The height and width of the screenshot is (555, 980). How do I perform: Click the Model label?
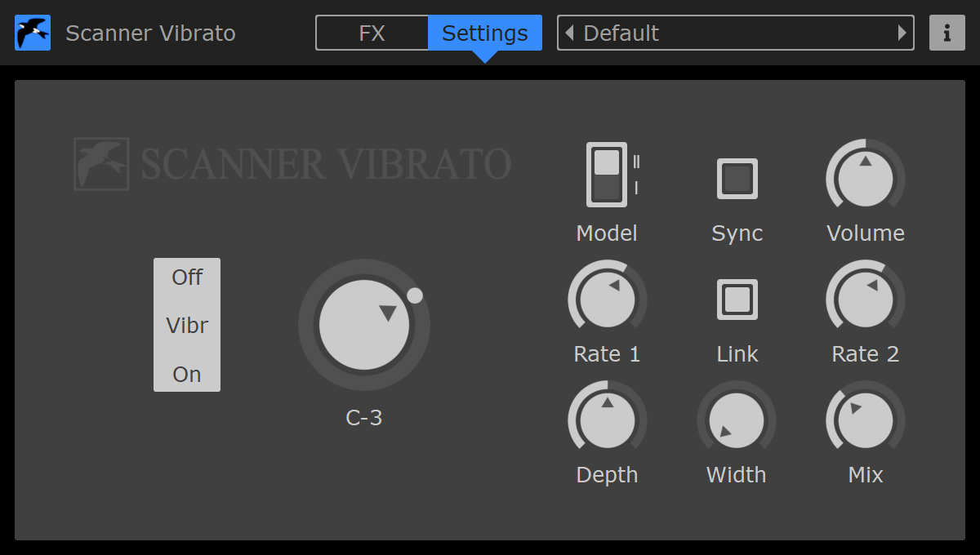(607, 233)
